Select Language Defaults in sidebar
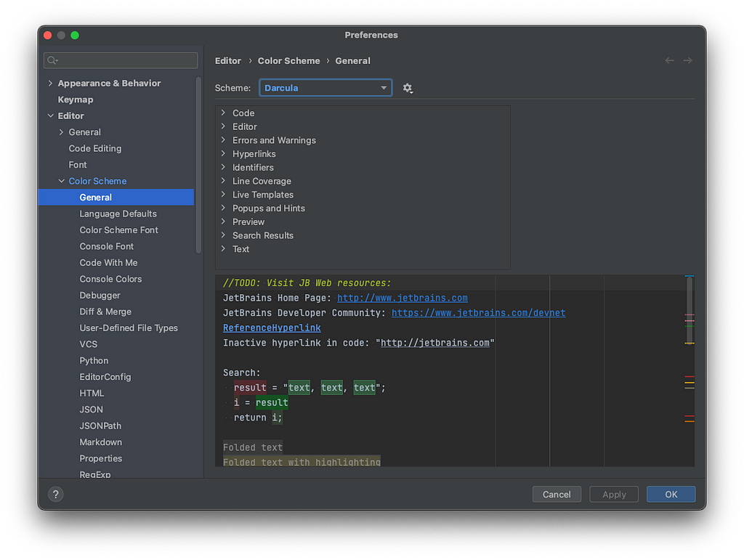The height and width of the screenshot is (560, 744). tap(118, 214)
